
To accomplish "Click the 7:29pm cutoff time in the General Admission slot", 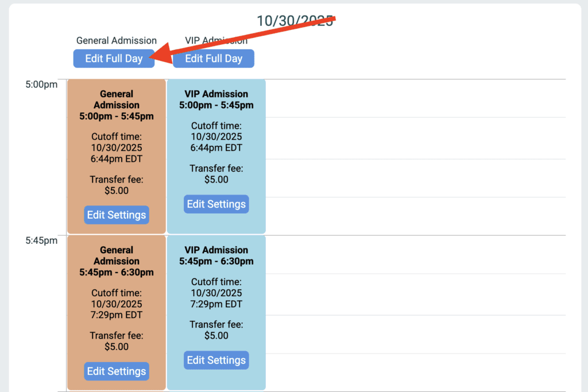I will tap(117, 315).
